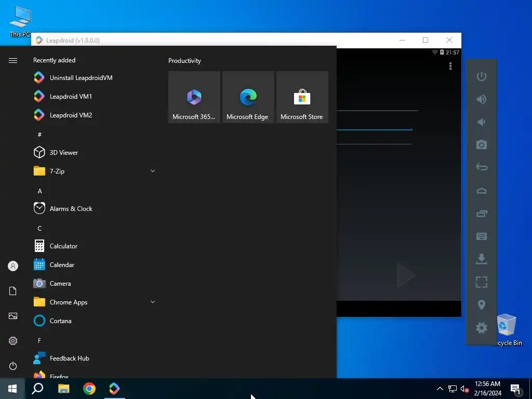This screenshot has width=532, height=399.
Task: Open the Microsoft Edge tile
Action: pyautogui.click(x=248, y=97)
